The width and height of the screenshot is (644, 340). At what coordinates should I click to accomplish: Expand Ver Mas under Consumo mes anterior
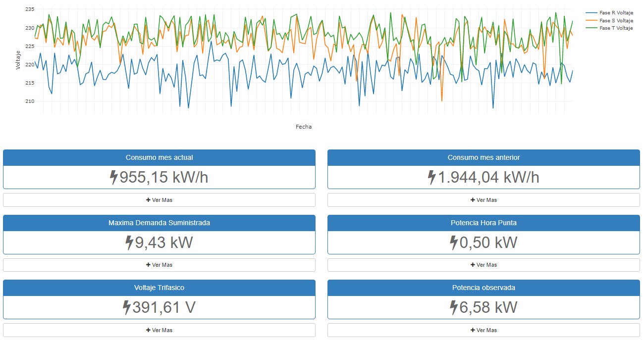click(483, 200)
